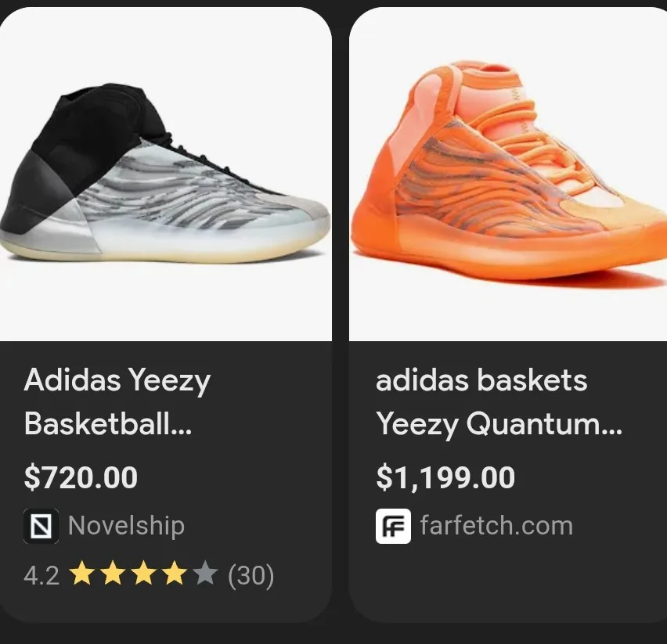This screenshot has height=644, width=667.
Task: Visit the Novelship seller name
Action: click(x=126, y=526)
